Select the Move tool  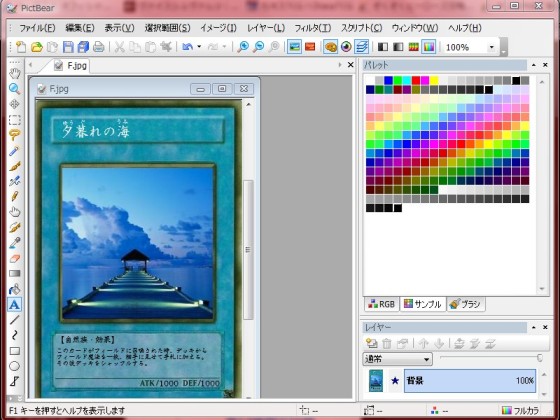pyautogui.click(x=14, y=104)
